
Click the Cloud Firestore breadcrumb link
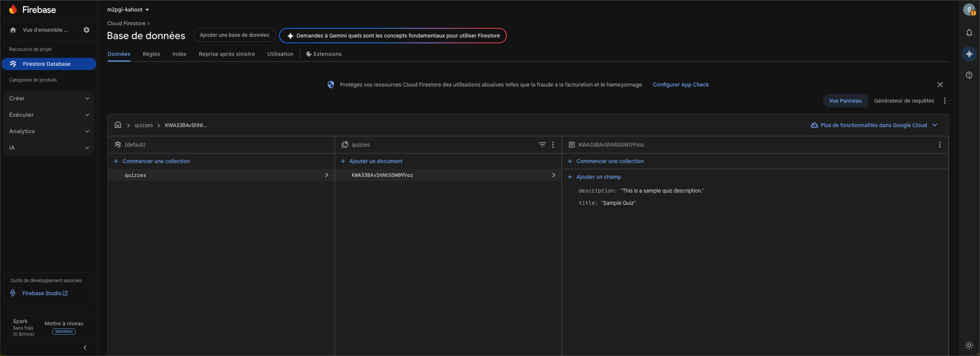point(126,24)
